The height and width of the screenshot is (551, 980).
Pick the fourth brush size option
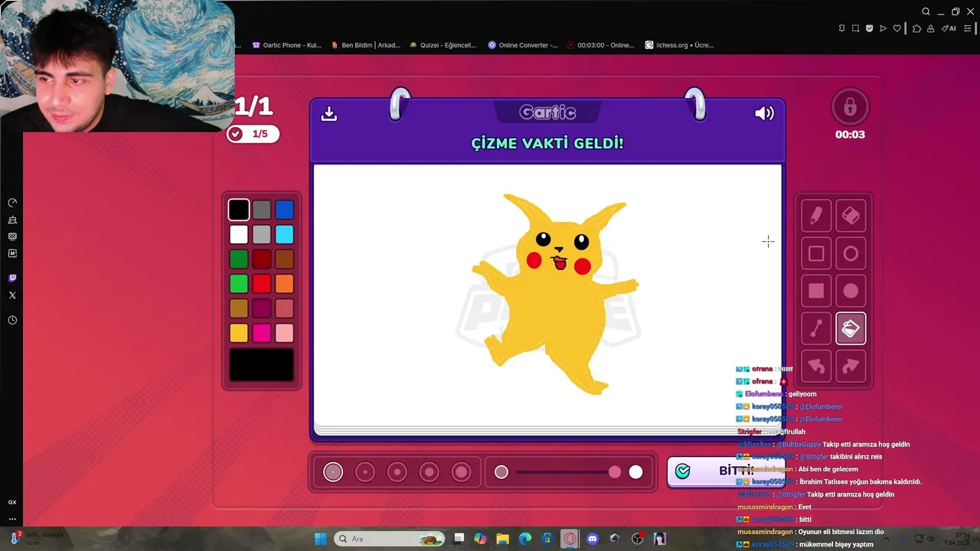click(x=429, y=472)
